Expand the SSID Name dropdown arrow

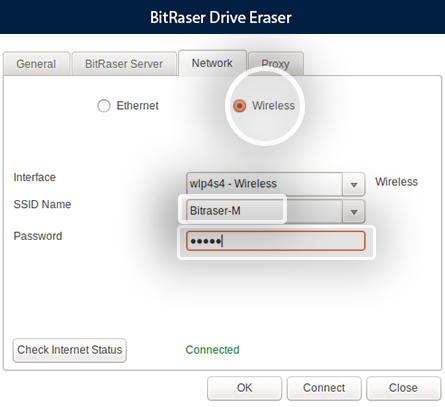354,211
